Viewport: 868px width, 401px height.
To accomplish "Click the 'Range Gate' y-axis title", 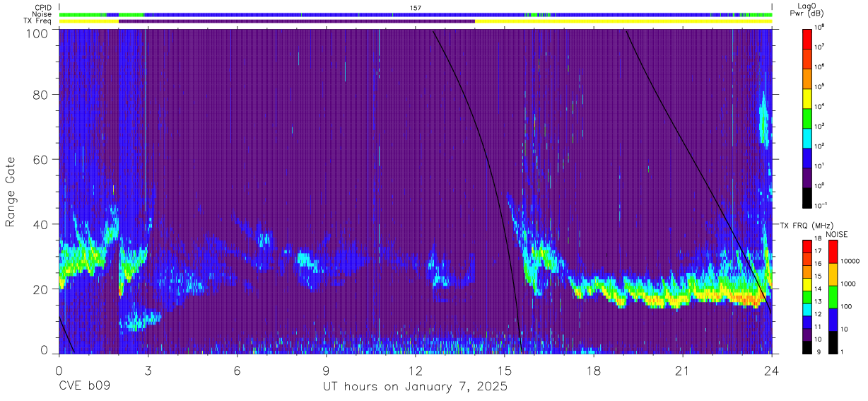I will tap(11, 192).
